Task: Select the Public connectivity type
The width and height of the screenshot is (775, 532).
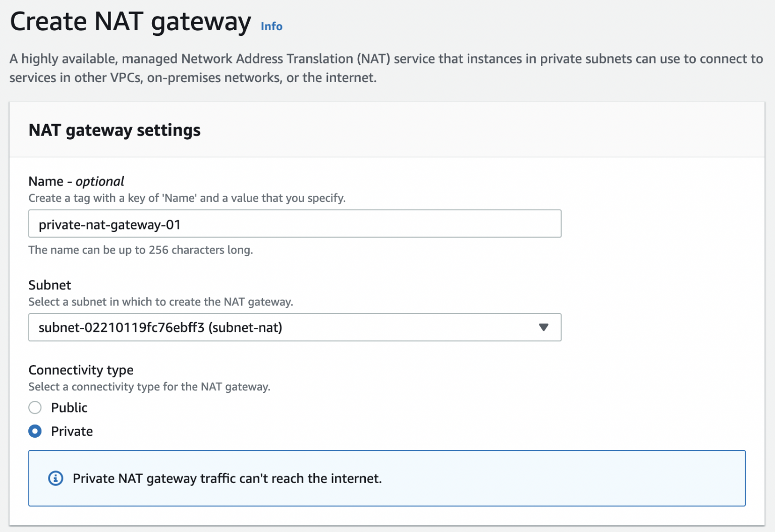Action: coord(35,407)
